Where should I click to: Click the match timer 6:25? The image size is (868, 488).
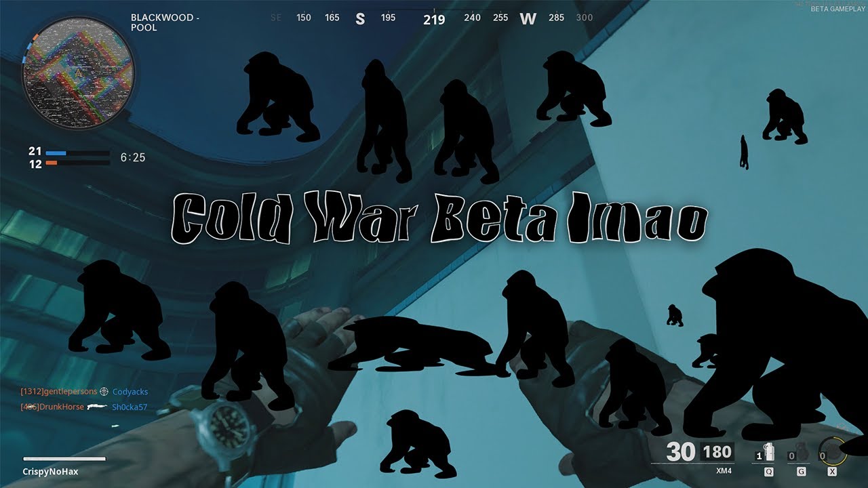[133, 157]
